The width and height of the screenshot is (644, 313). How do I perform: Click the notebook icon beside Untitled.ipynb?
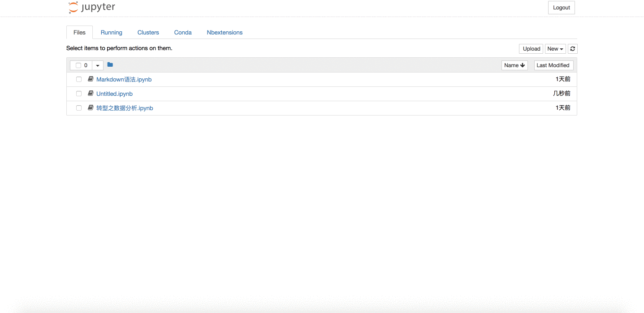click(x=90, y=93)
